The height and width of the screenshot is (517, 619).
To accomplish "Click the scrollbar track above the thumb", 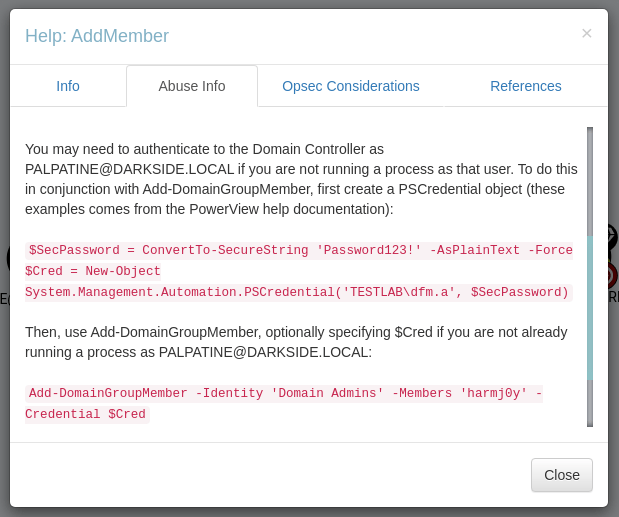I will [590, 180].
